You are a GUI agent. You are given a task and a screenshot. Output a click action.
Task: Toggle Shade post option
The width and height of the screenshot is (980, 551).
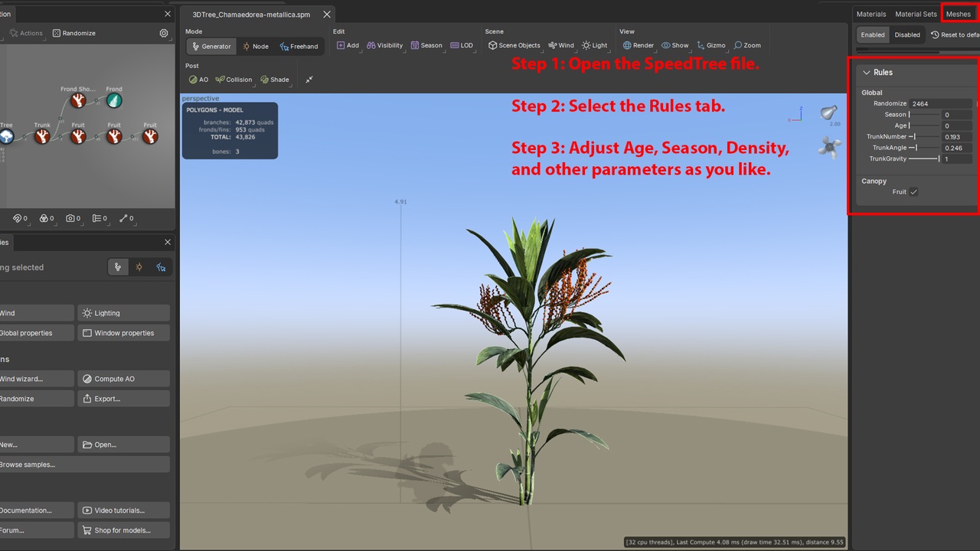click(275, 80)
